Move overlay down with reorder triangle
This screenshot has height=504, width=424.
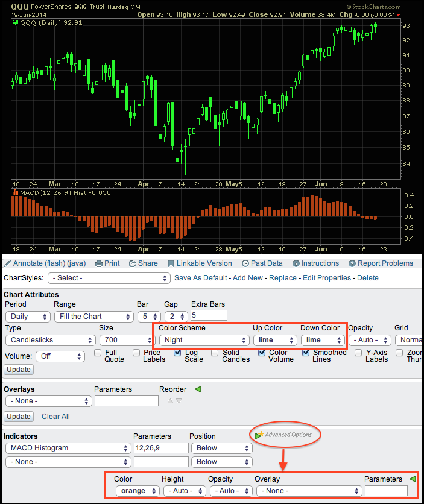(x=179, y=401)
